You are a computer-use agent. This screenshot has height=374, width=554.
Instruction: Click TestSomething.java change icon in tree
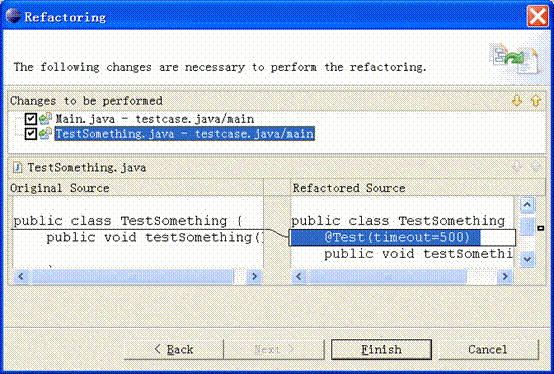45,133
